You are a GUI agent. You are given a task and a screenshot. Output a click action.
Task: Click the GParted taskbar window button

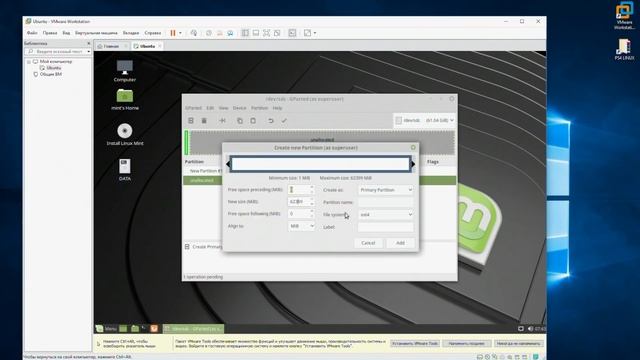193,329
